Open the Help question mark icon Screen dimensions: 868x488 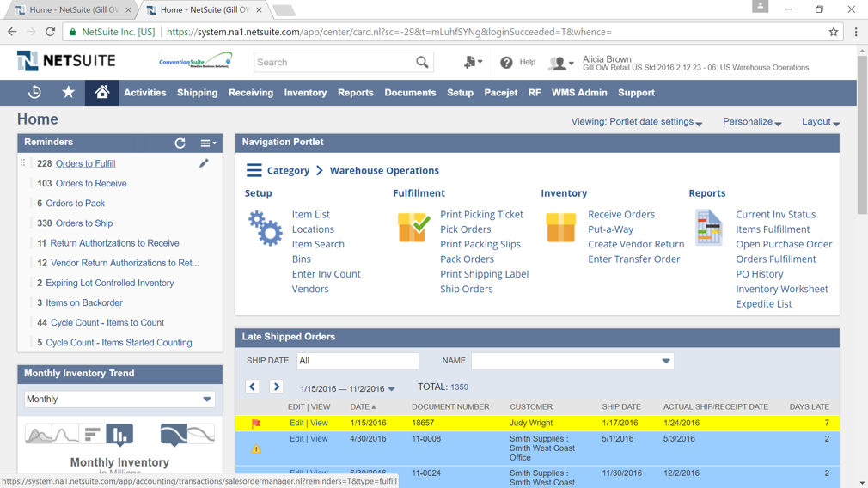[x=506, y=63]
